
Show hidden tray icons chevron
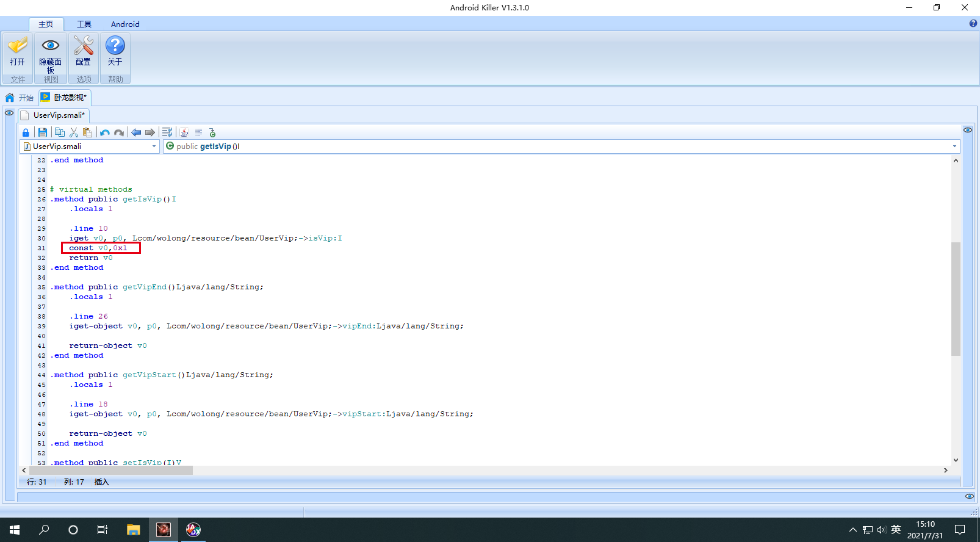click(x=852, y=530)
